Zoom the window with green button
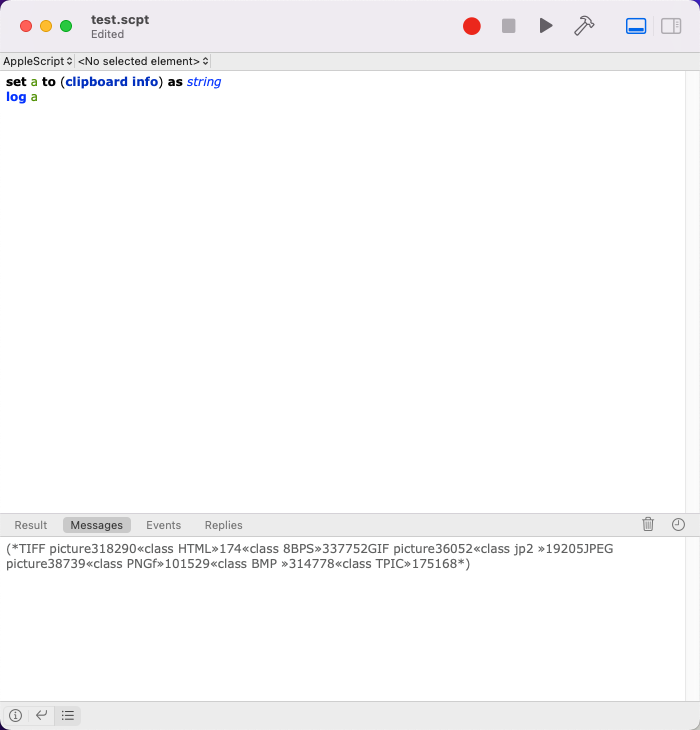Image resolution: width=700 pixels, height=730 pixels. [x=66, y=26]
